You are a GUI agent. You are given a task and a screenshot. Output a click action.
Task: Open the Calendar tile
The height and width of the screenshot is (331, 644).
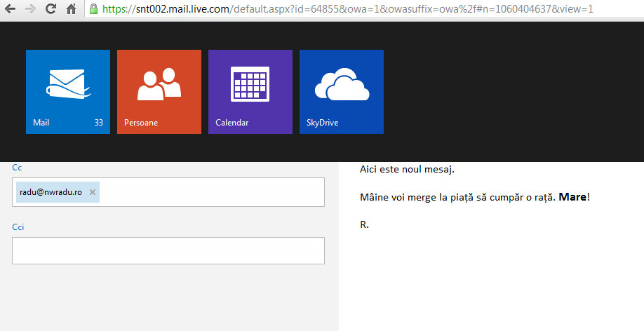coord(250,91)
